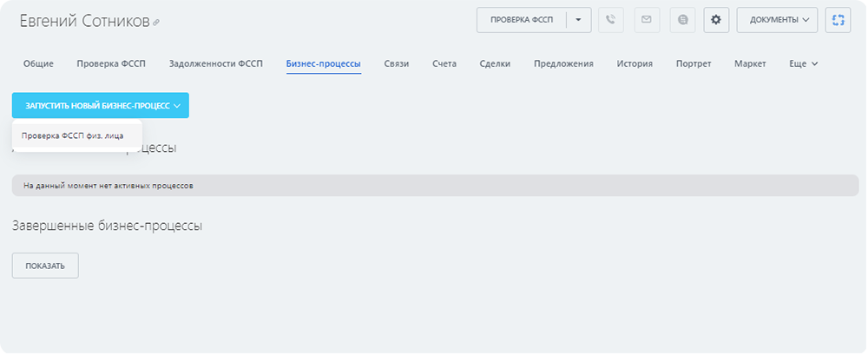Viewport: 868px width, 355px height.
Task: Open settings via the gear icon
Action: (716, 20)
